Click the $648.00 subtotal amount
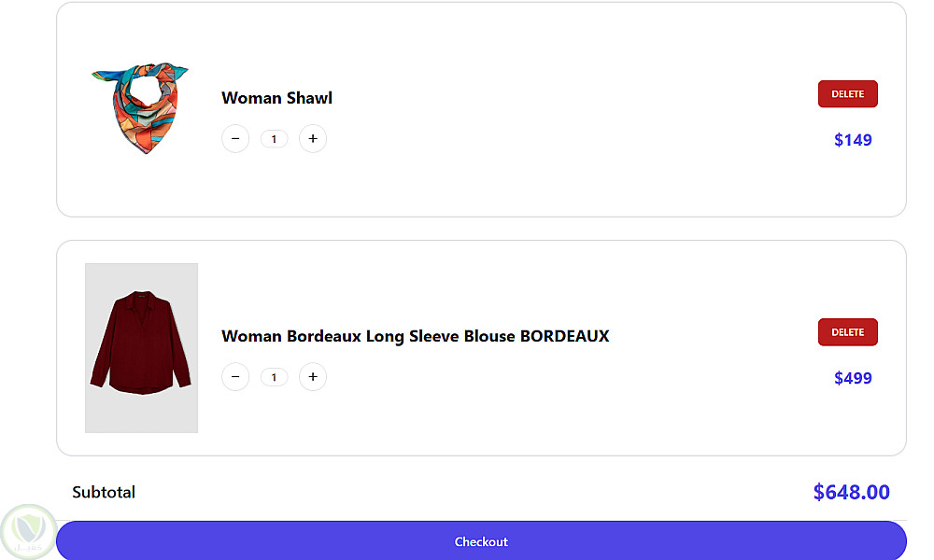The height and width of the screenshot is (560, 934). 851,492
